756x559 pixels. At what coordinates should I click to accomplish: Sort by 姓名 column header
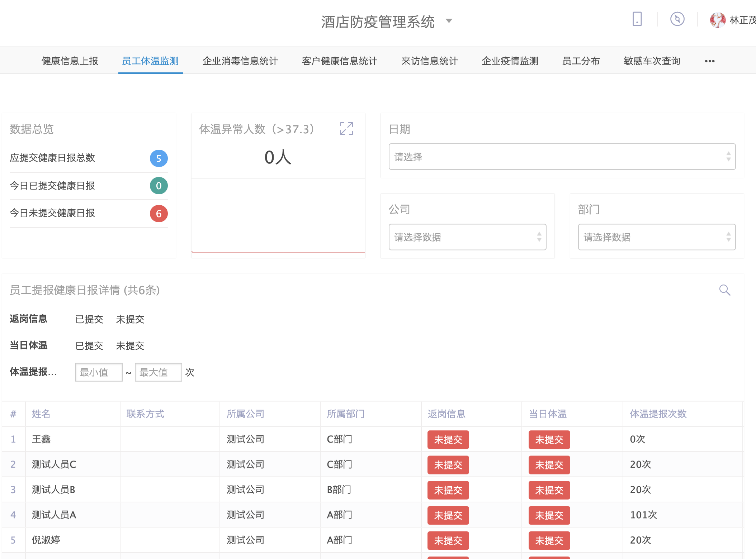click(x=41, y=414)
